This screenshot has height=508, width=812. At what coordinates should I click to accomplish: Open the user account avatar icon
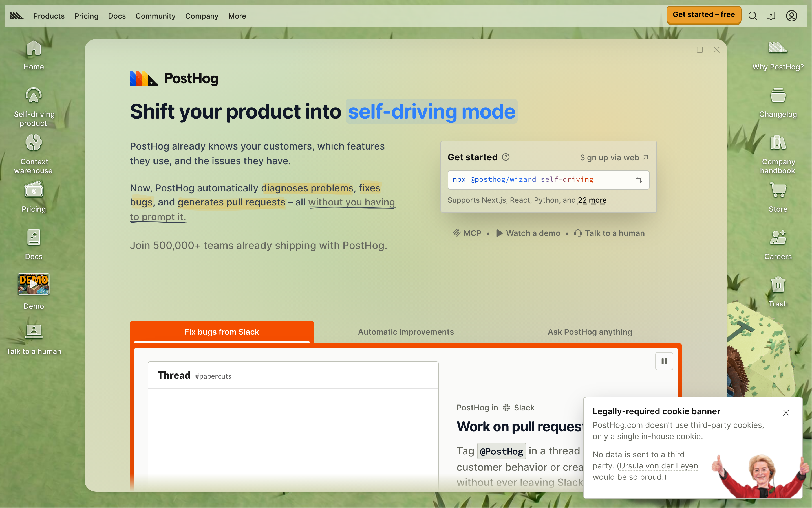(x=791, y=16)
